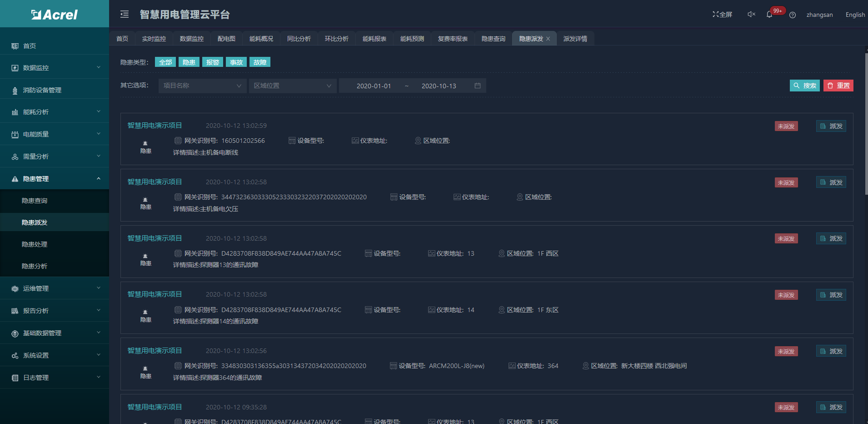Click gateway ID 160501202566 text

pos(243,141)
